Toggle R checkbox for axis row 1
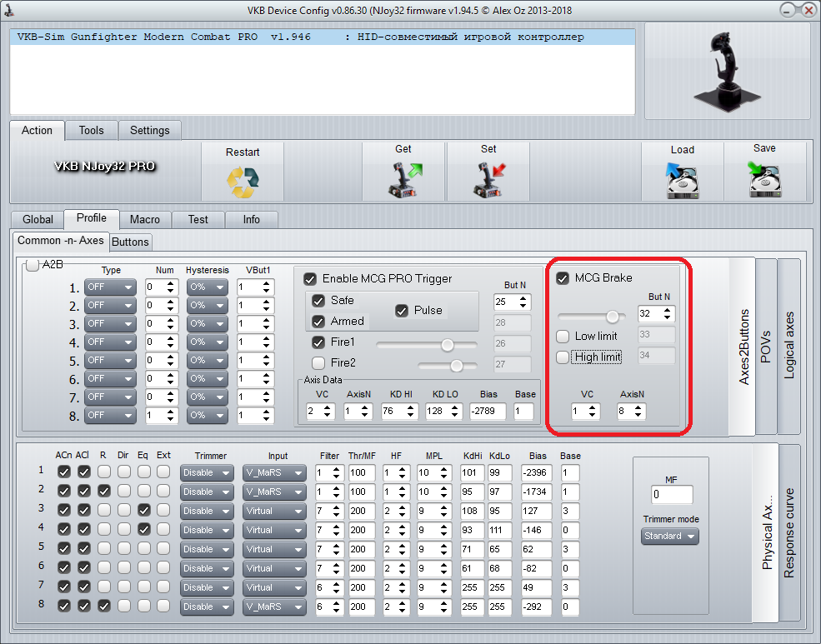Image resolution: width=821 pixels, height=644 pixels. coord(103,472)
